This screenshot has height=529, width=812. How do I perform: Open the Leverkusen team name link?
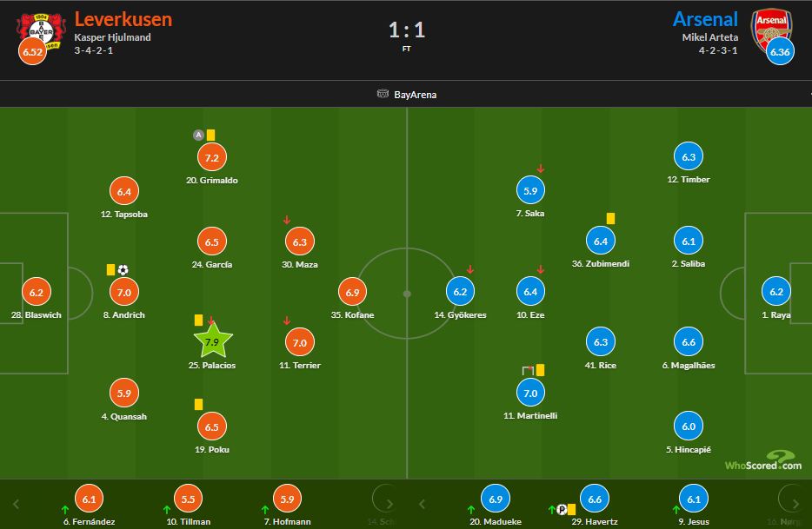point(123,19)
